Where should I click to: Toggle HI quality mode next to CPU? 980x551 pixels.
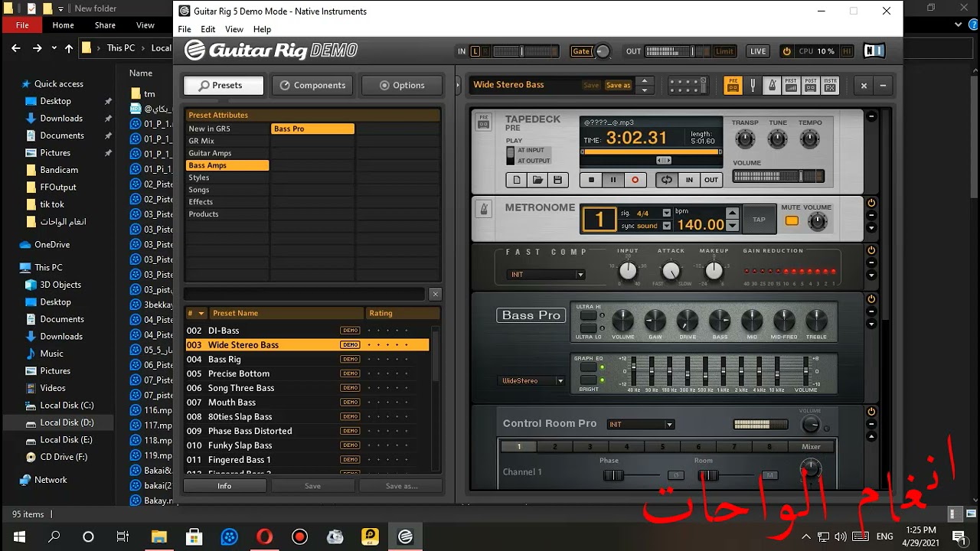pyautogui.click(x=847, y=51)
